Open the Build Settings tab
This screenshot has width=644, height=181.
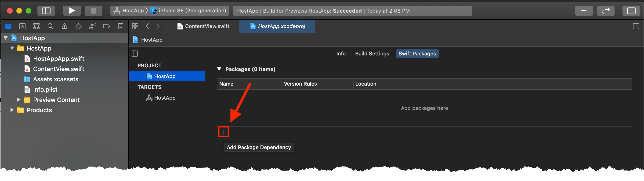(372, 54)
